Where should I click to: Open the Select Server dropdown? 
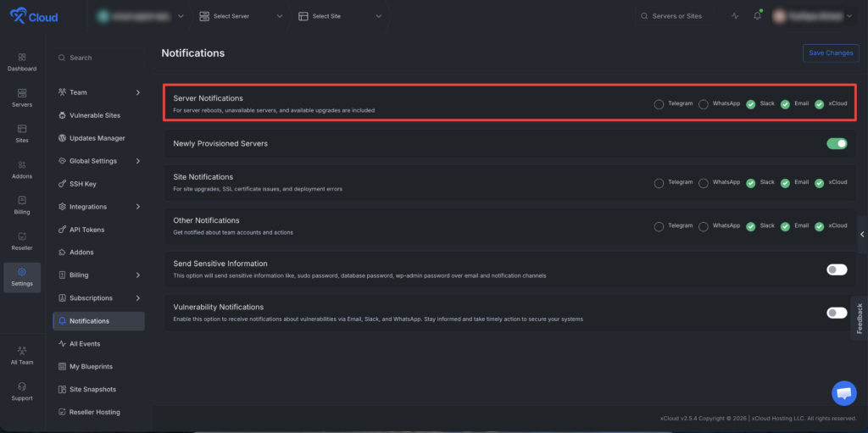[241, 16]
